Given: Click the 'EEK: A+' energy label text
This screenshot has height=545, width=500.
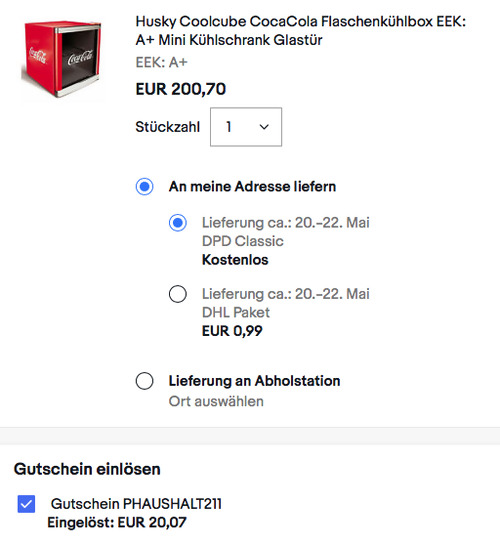Looking at the screenshot, I should pyautogui.click(x=162, y=63).
